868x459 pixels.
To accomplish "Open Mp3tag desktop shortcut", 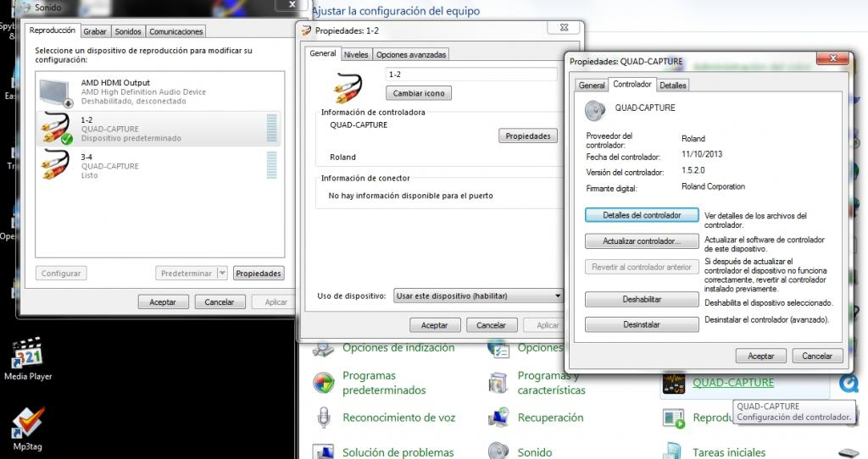I will pos(28,423).
